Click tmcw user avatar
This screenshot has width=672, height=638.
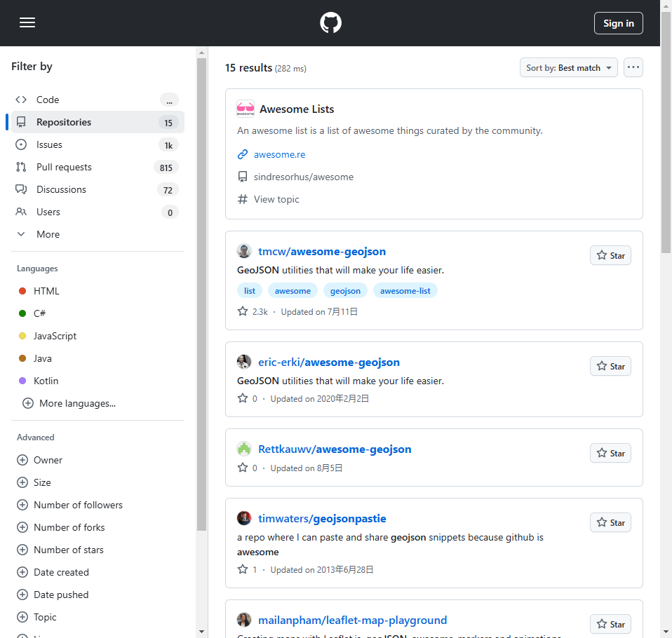244,251
